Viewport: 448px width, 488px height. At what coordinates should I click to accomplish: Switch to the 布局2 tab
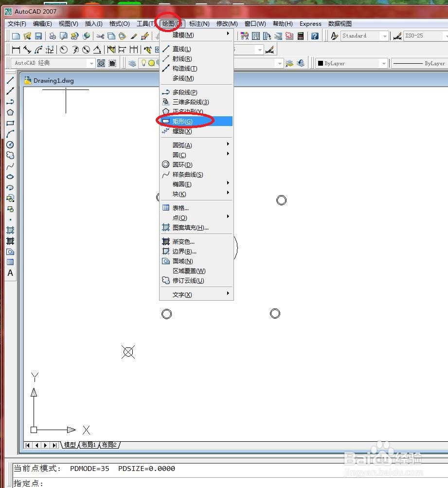click(109, 445)
